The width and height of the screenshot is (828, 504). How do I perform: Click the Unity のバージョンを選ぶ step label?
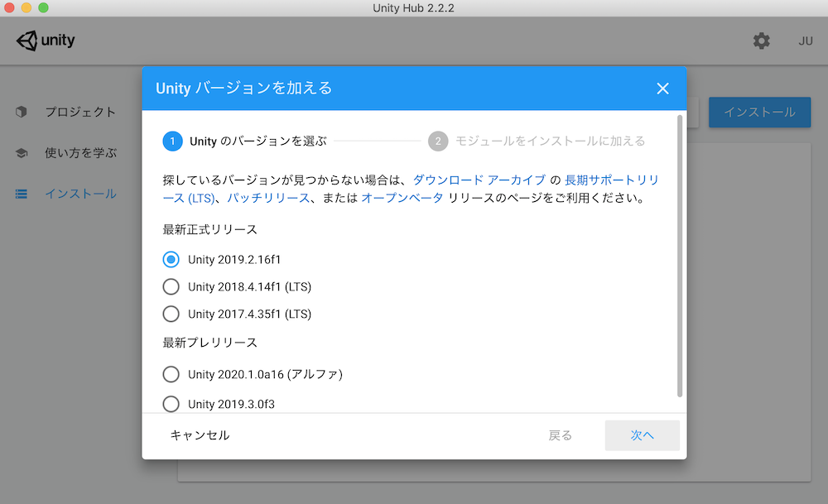tap(258, 141)
